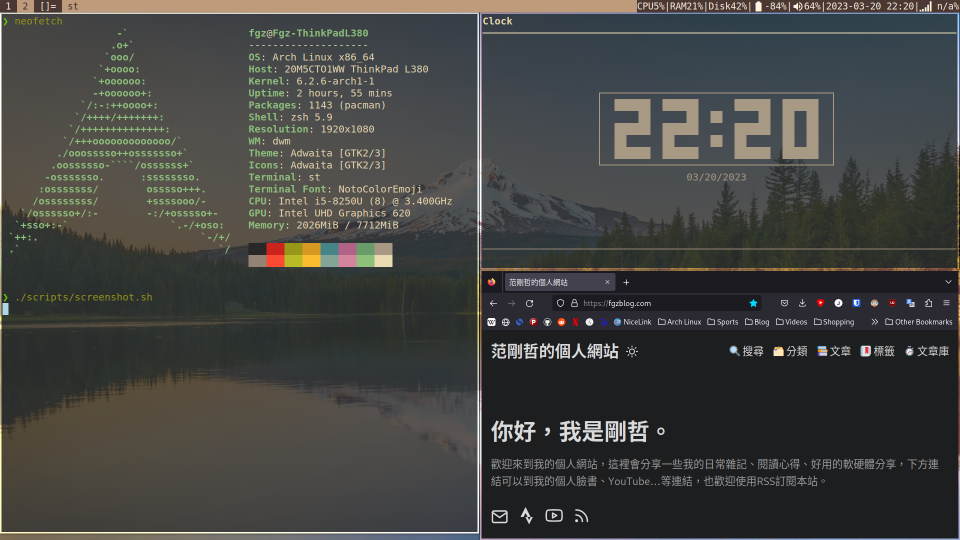Open the 分類 categories menu item
The height and width of the screenshot is (540, 960).
click(x=790, y=351)
